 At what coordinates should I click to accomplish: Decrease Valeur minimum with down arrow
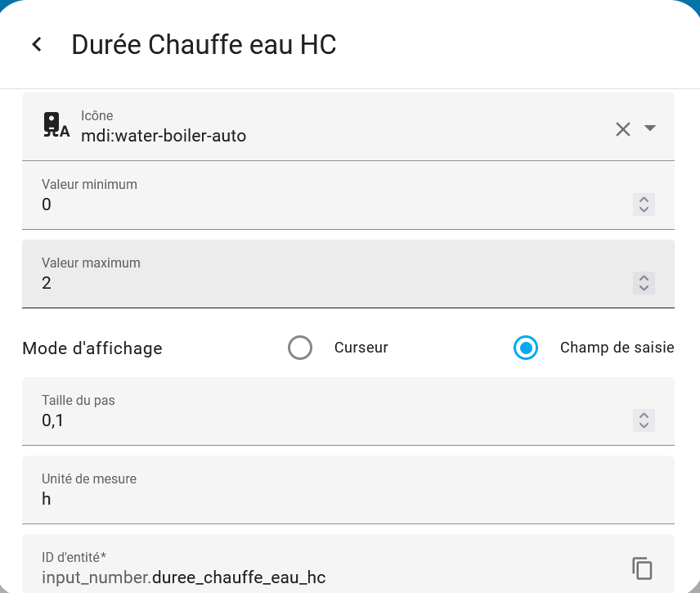(x=644, y=209)
